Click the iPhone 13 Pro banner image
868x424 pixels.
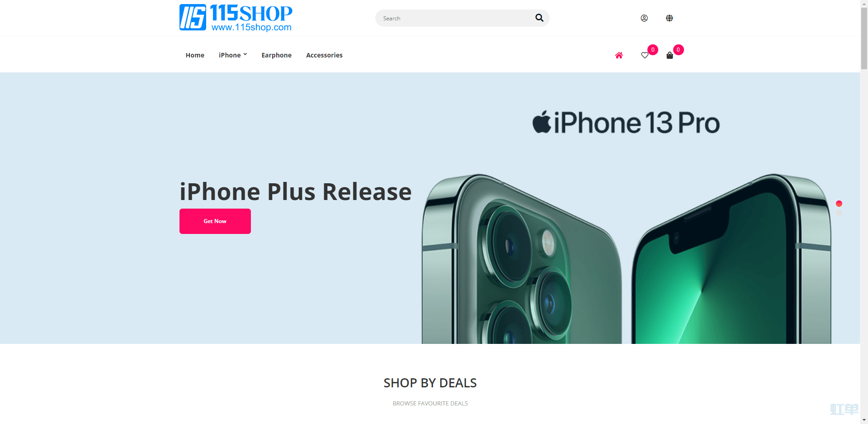coord(626,226)
